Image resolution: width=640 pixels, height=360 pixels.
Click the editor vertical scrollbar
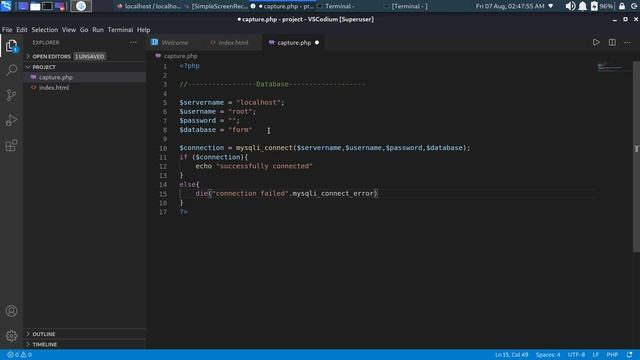pos(636,157)
